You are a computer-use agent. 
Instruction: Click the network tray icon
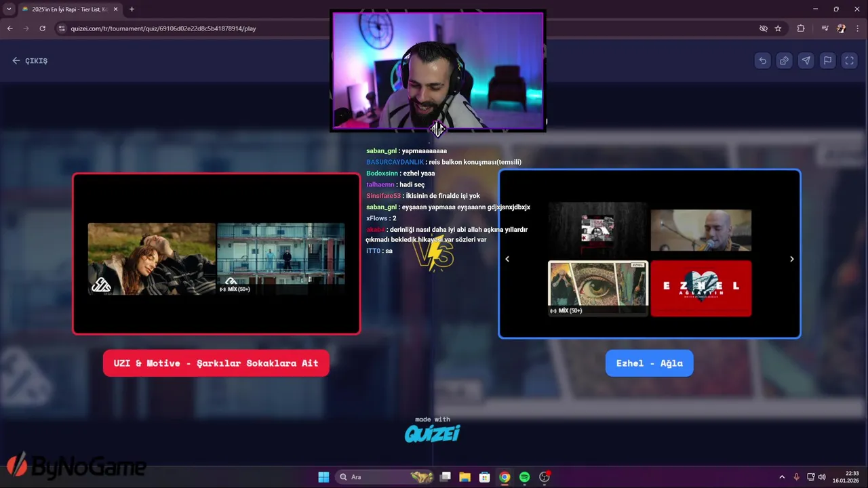tap(810, 477)
